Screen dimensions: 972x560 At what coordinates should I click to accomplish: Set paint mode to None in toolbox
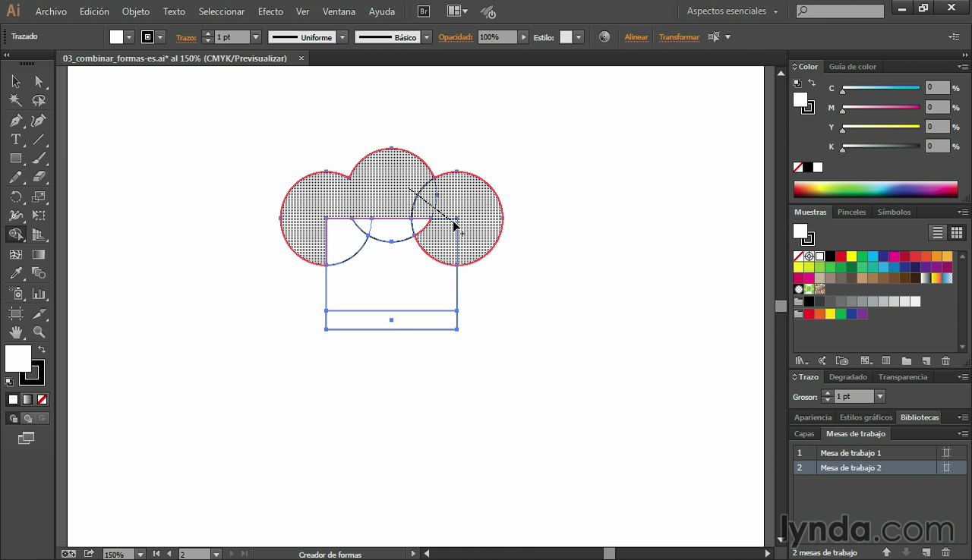42,399
